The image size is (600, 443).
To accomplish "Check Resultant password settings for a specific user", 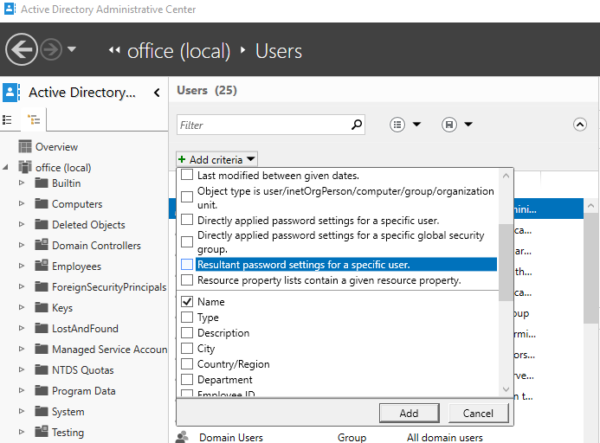I will tap(187, 265).
